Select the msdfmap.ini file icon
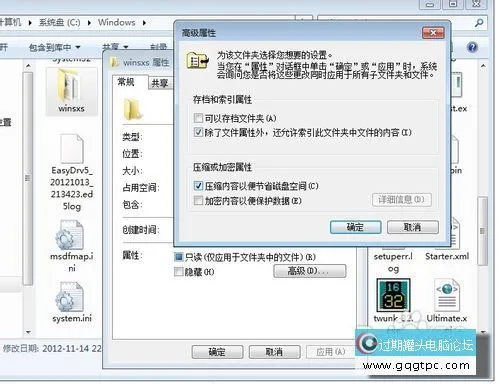Viewport: 500px width, 384px height. [x=70, y=235]
